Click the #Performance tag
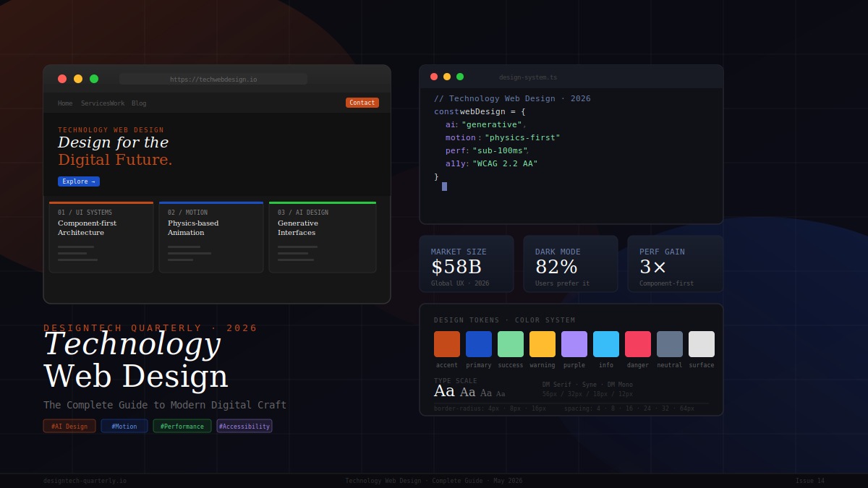Viewport: 868px width, 488px height. (x=182, y=426)
